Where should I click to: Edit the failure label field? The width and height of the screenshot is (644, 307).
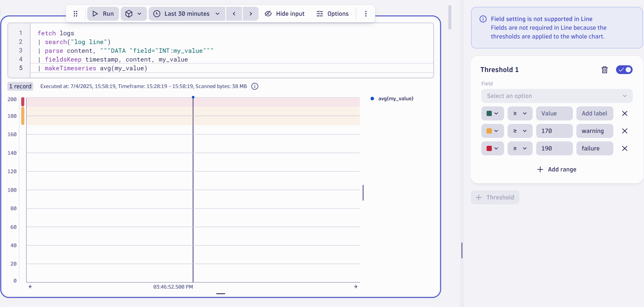595,148
